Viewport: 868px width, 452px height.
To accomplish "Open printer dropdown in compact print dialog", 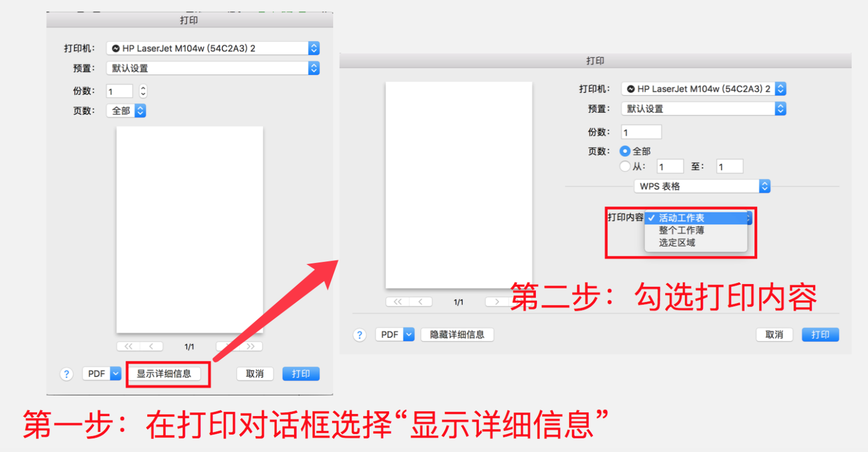I will [x=213, y=48].
